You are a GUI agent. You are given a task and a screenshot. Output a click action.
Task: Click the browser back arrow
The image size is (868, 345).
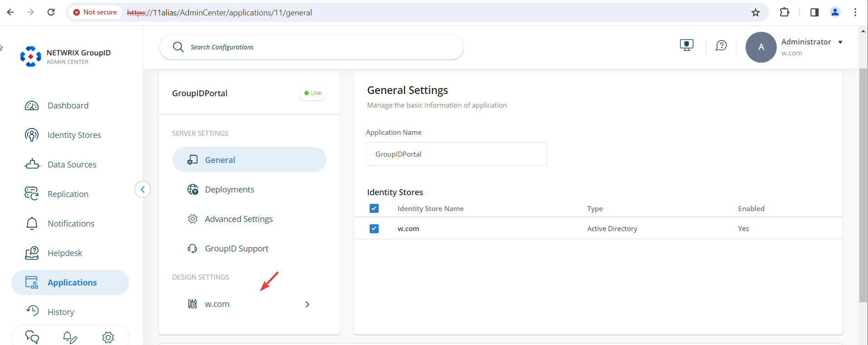10,12
